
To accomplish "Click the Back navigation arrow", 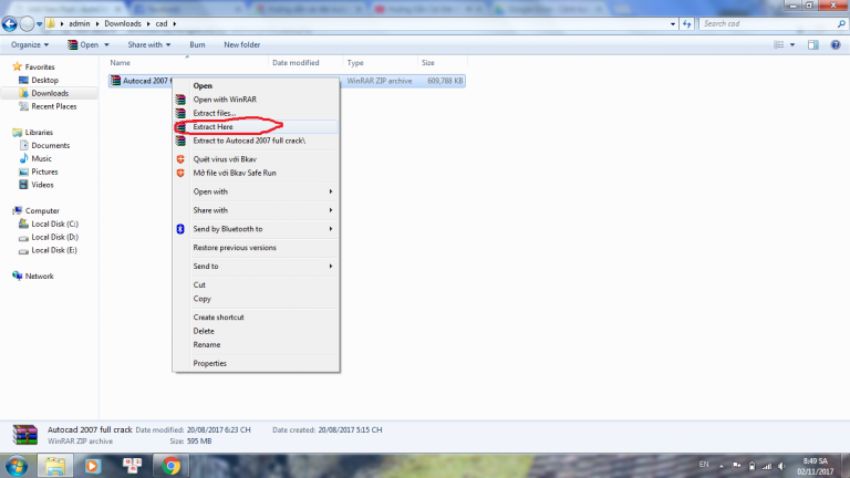I will tap(9, 24).
